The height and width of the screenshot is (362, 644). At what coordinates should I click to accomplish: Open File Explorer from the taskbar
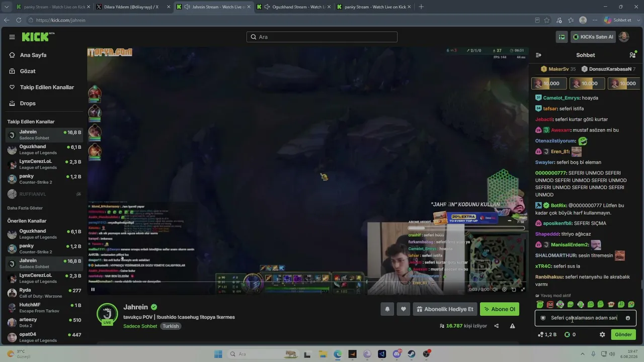[323, 354]
